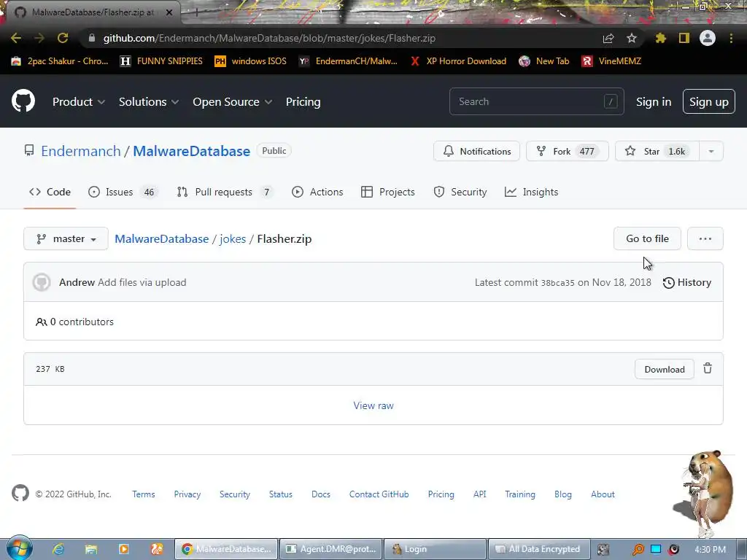Reload the page with the refresh icon

tap(63, 38)
